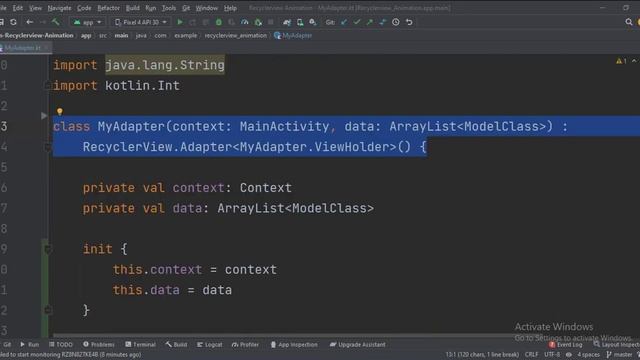
Task: Click 4 spaces indent setting
Action: click(588, 354)
